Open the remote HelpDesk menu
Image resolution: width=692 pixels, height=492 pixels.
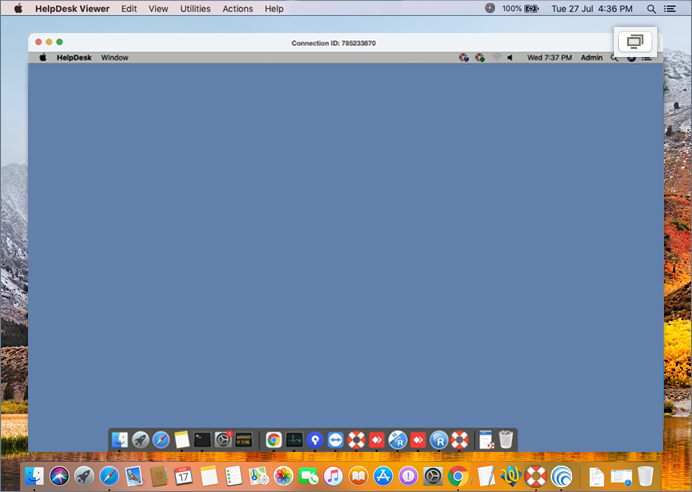point(75,58)
